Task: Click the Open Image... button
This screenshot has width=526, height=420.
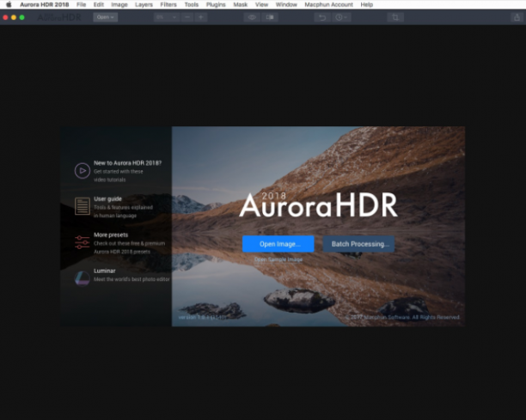Action: point(278,244)
